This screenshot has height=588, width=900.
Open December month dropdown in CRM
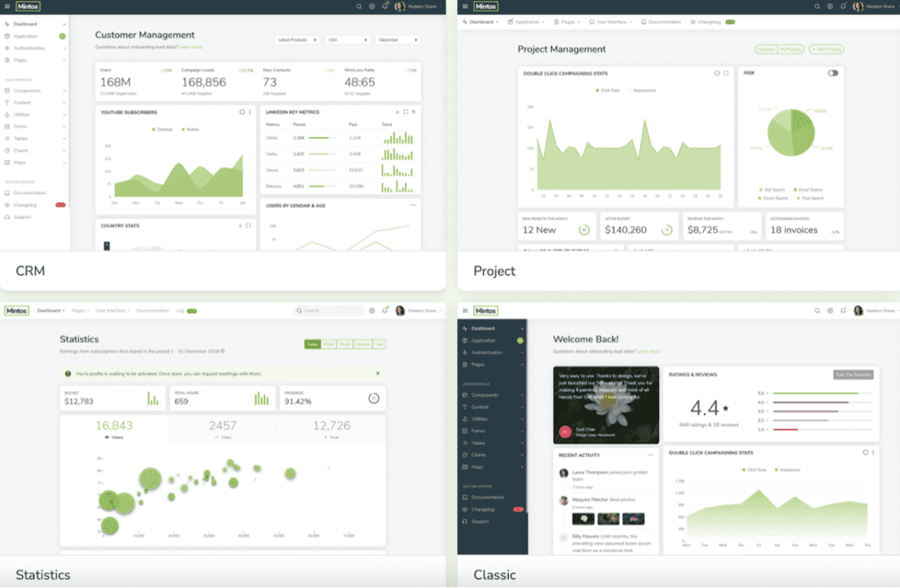coord(398,40)
